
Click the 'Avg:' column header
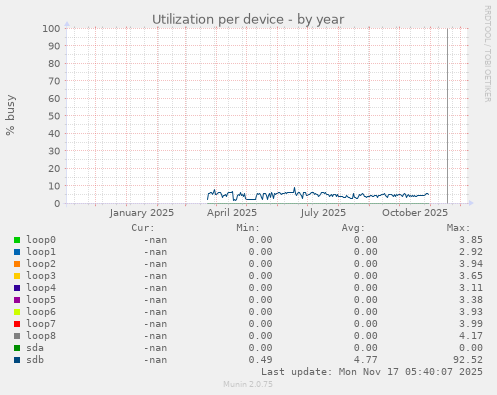pyautogui.click(x=353, y=228)
